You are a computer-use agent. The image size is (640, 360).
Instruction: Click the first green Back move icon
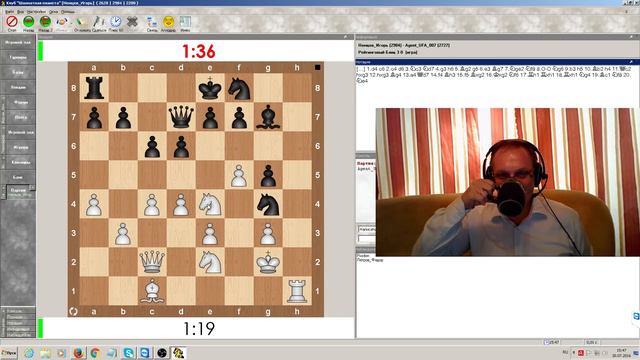(x=29, y=21)
